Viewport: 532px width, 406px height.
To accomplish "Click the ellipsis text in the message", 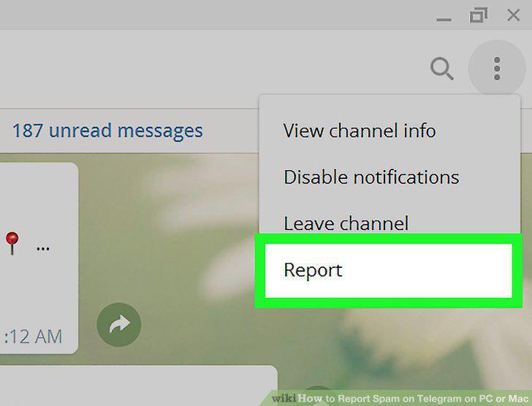I will click(42, 249).
